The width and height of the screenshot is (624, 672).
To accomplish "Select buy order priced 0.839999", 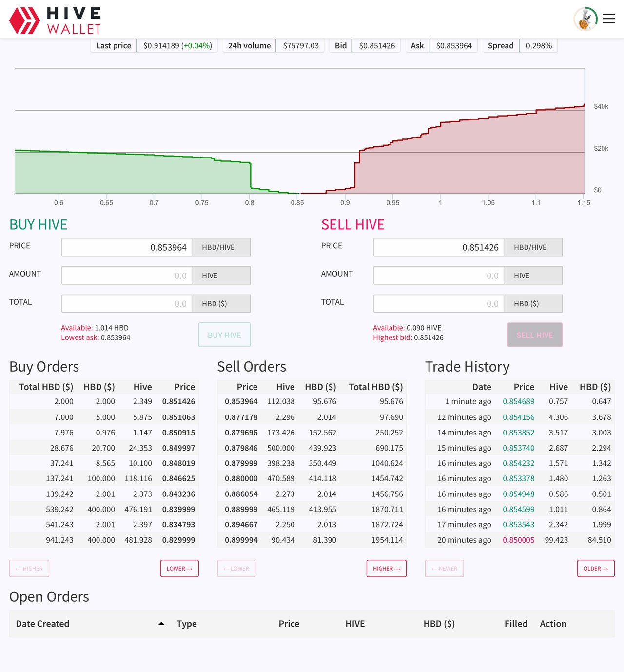I will point(104,509).
